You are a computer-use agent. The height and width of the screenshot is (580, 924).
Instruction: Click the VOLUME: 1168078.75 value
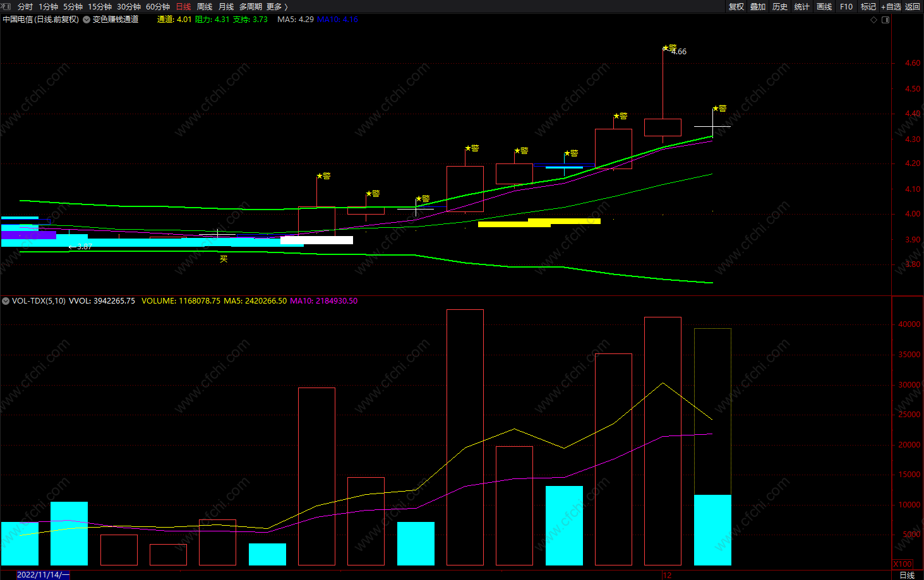181,301
